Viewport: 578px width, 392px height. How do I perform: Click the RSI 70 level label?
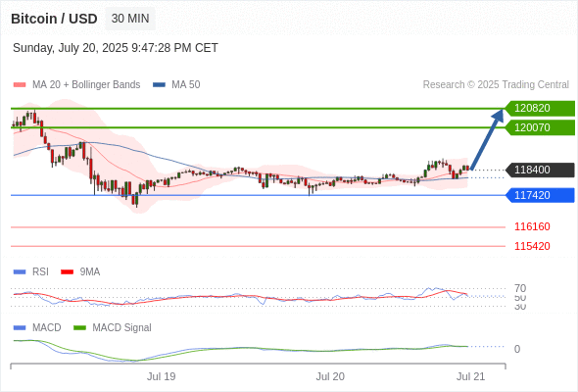[520, 288]
